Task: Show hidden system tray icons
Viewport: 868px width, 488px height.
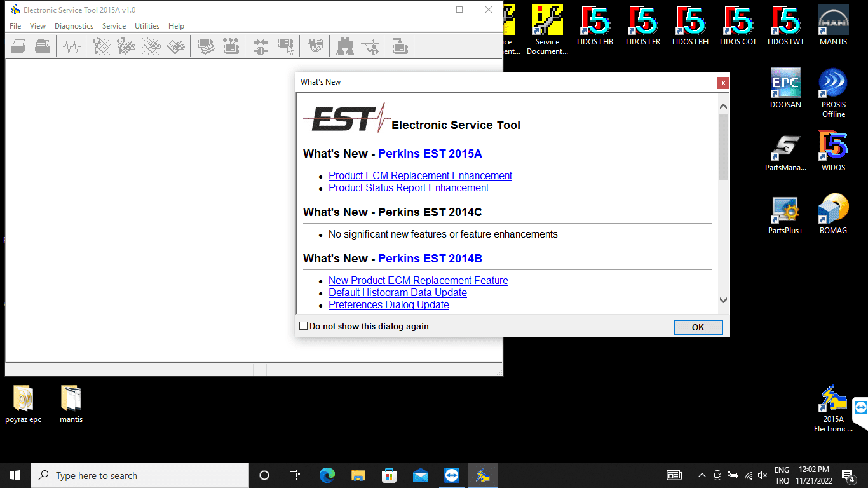Action: 702,475
